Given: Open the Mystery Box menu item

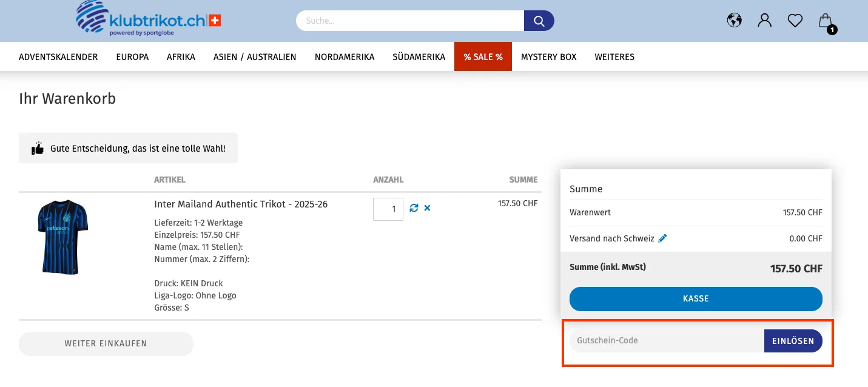Looking at the screenshot, I should point(548,57).
